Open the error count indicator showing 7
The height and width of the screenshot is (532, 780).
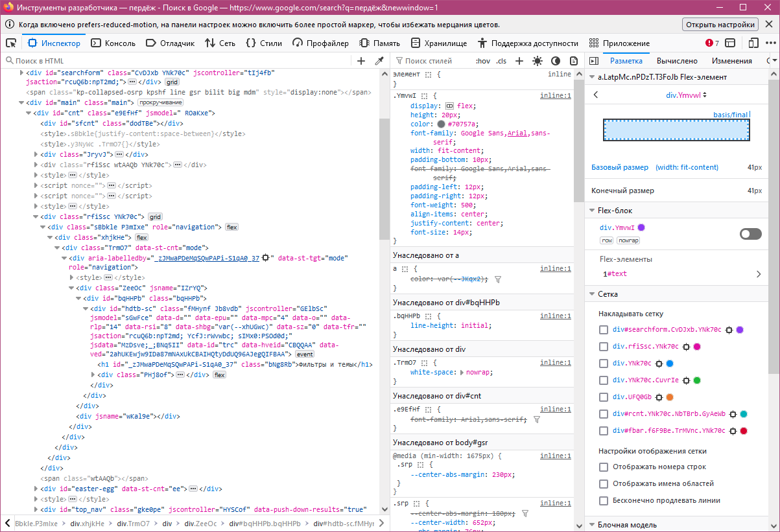[x=712, y=43]
